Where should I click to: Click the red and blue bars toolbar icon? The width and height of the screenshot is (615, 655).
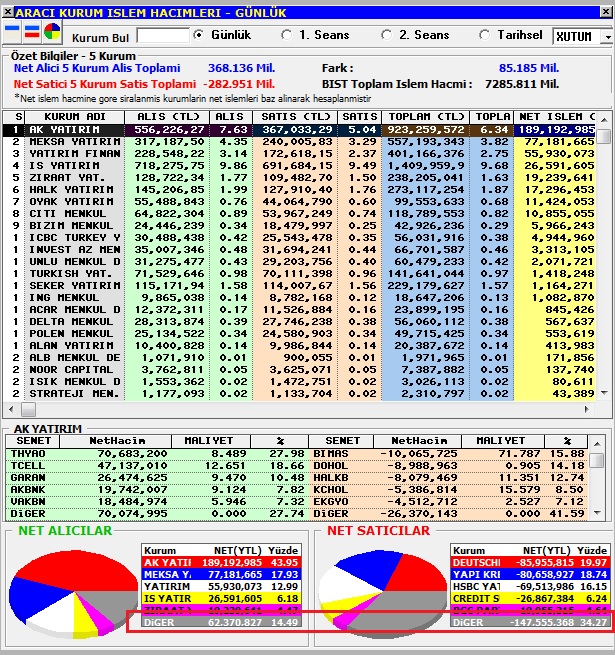pyautogui.click(x=32, y=32)
